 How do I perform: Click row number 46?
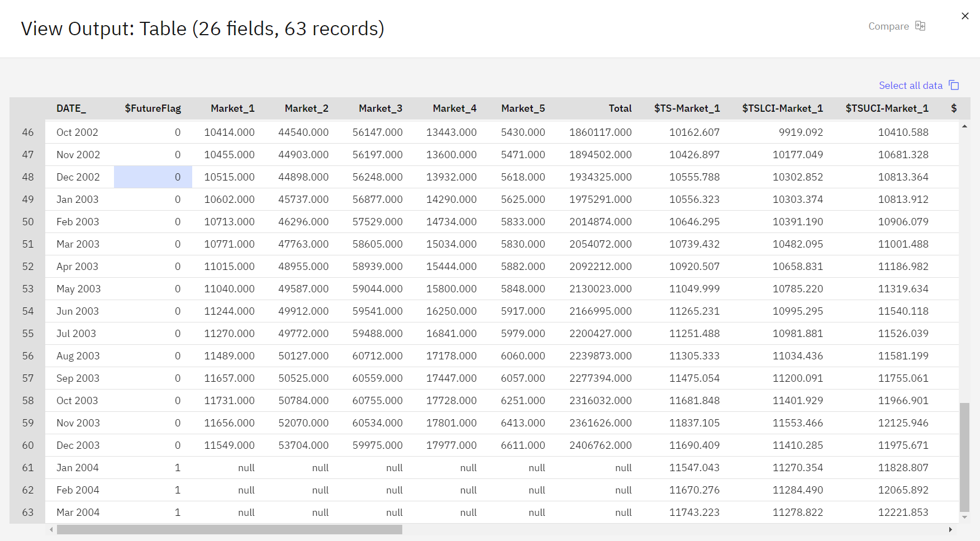click(x=28, y=132)
